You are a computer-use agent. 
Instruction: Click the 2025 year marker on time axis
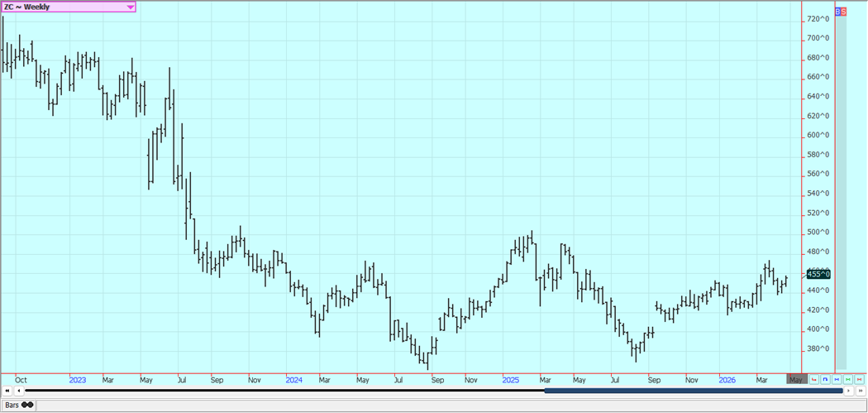coord(510,379)
